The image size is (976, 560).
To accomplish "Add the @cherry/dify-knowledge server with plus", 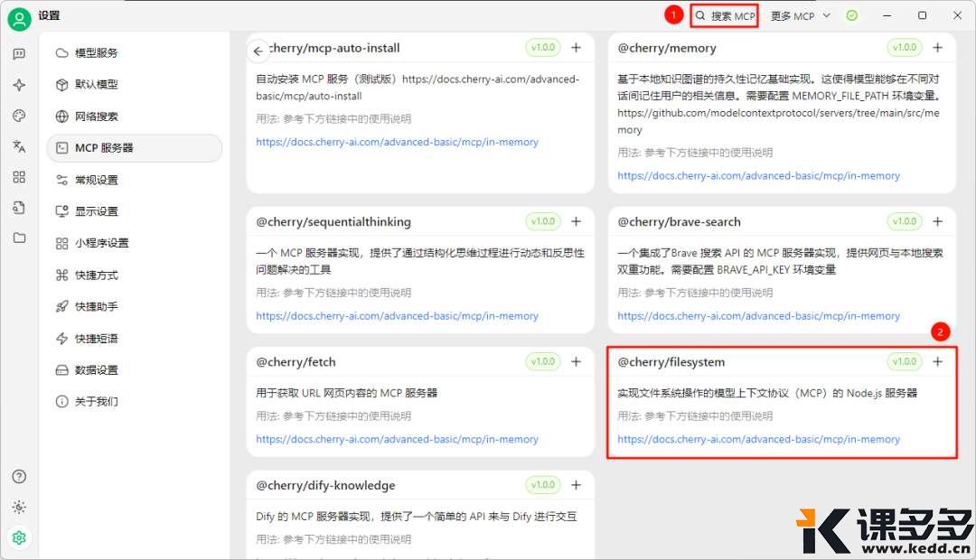I will point(577,485).
